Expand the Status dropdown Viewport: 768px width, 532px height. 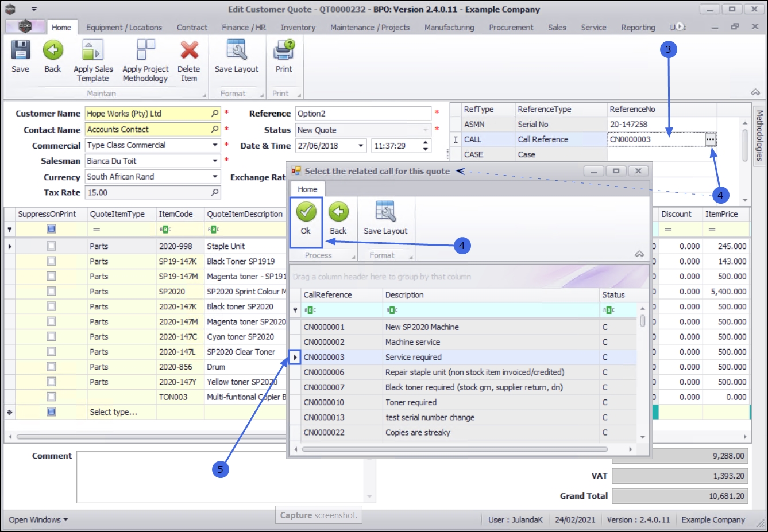tap(426, 130)
